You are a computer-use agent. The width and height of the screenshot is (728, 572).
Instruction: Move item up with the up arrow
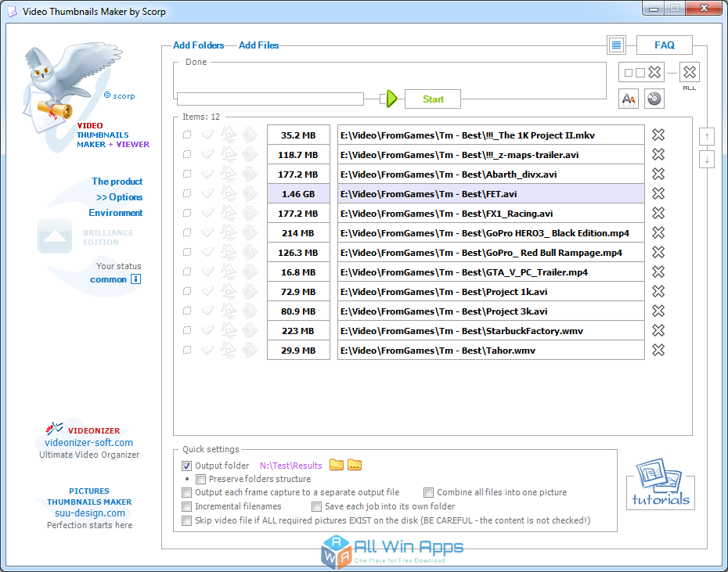[x=707, y=136]
